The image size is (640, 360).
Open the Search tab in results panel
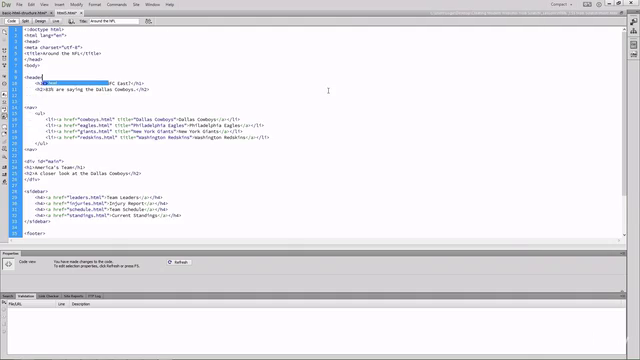8,296
